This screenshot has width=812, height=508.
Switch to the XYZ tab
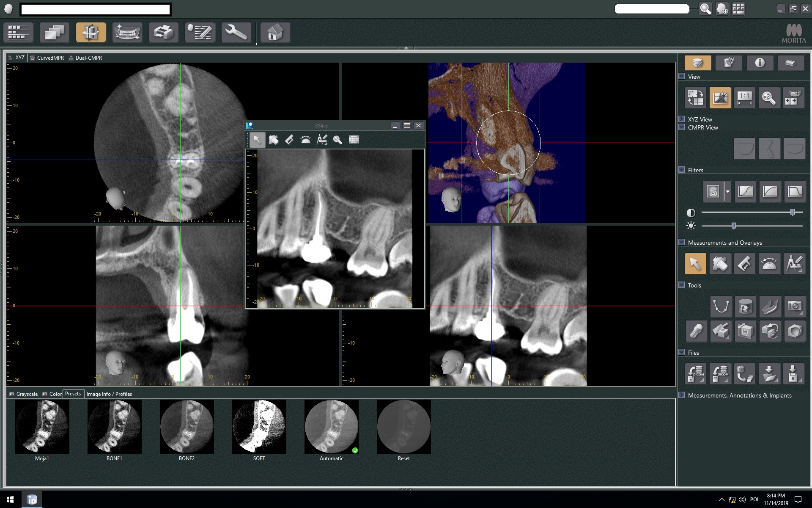(16, 58)
